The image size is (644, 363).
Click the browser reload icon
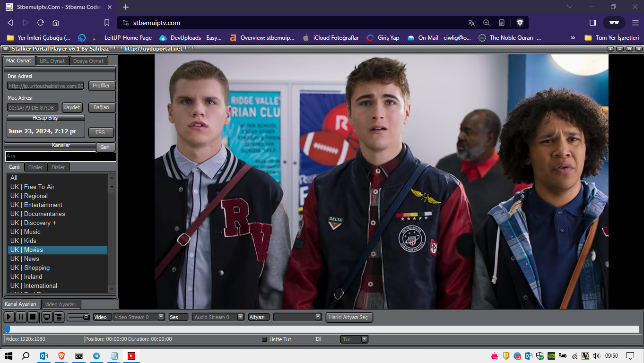pos(41,23)
